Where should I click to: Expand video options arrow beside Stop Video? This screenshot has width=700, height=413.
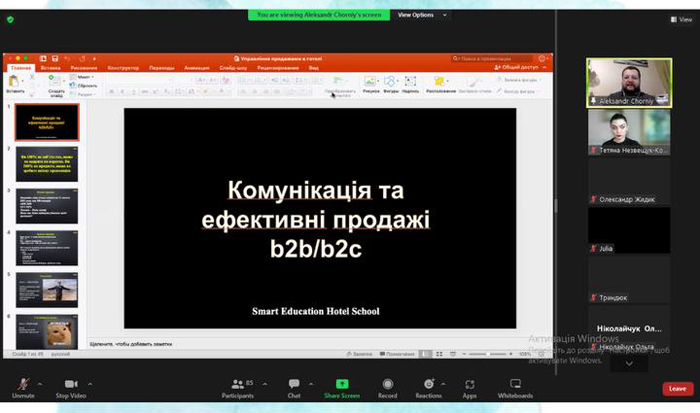[x=90, y=384]
